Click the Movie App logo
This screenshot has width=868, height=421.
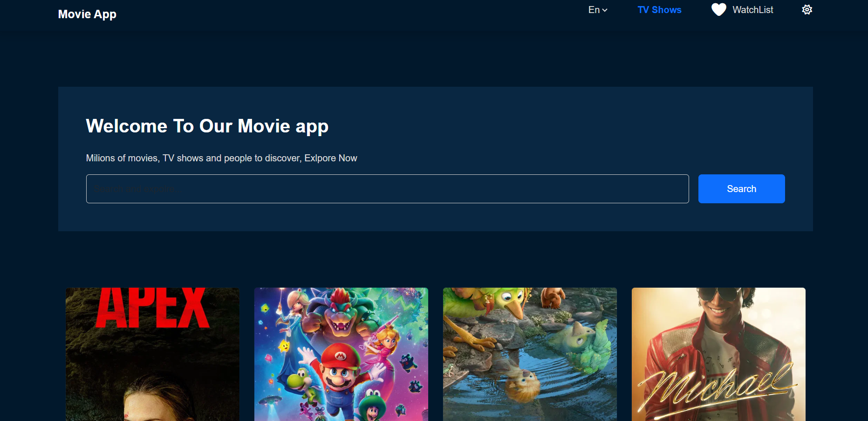(87, 14)
